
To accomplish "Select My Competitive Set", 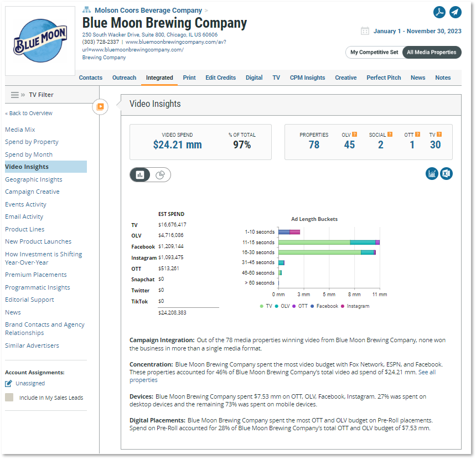I will pos(374,52).
